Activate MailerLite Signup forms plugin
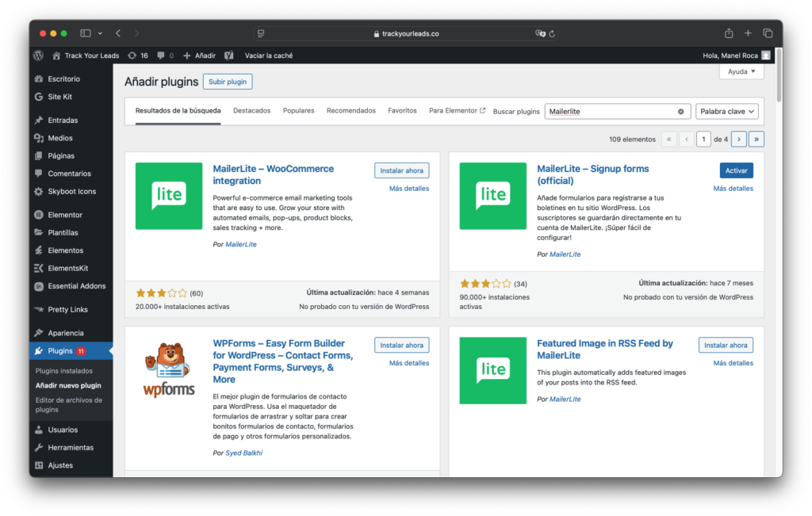This screenshot has height=516, width=812. (x=737, y=170)
